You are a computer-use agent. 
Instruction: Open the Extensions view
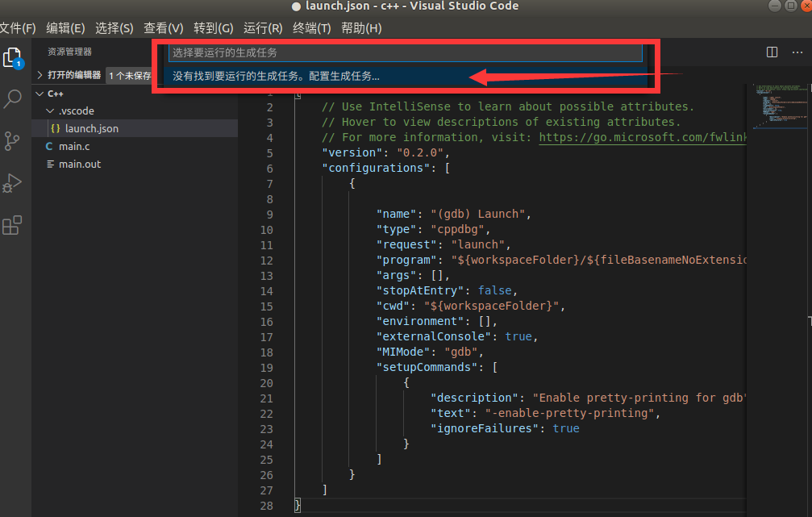tap(12, 224)
